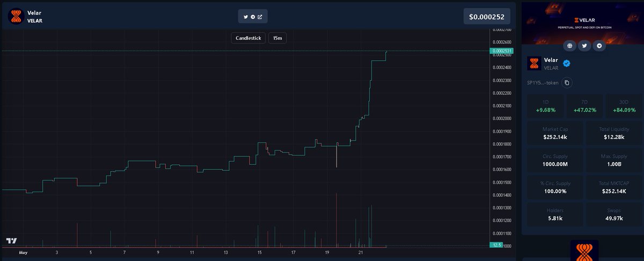Viewport: 644px width, 261px height.
Task: Click the 21 date label on time axis
Action: pyautogui.click(x=361, y=252)
